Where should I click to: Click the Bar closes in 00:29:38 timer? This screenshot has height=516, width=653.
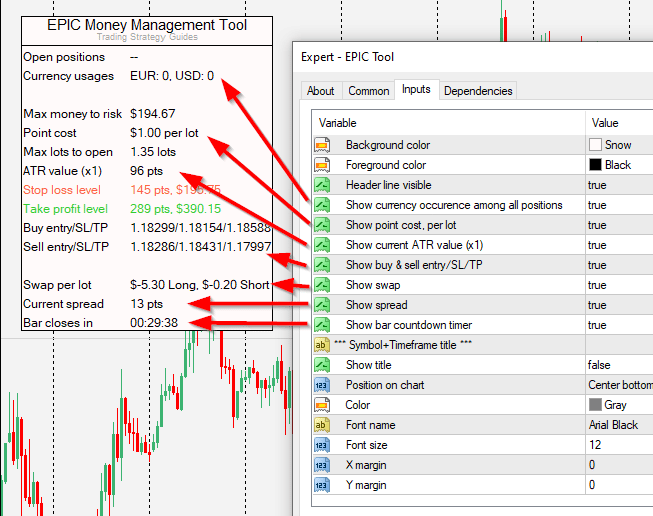coord(154,323)
